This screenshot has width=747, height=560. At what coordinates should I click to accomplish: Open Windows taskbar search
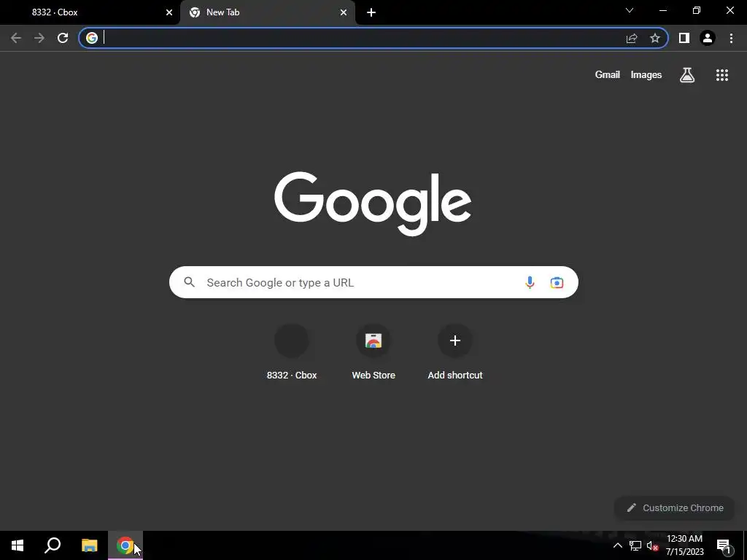pos(53,545)
